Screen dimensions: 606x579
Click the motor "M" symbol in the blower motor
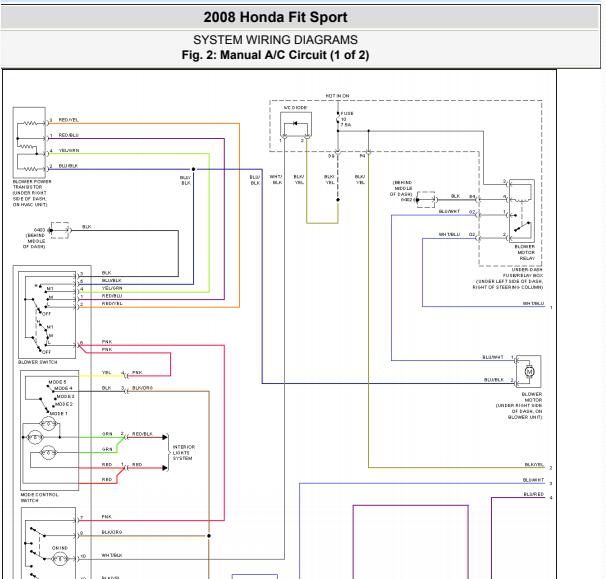click(x=529, y=371)
